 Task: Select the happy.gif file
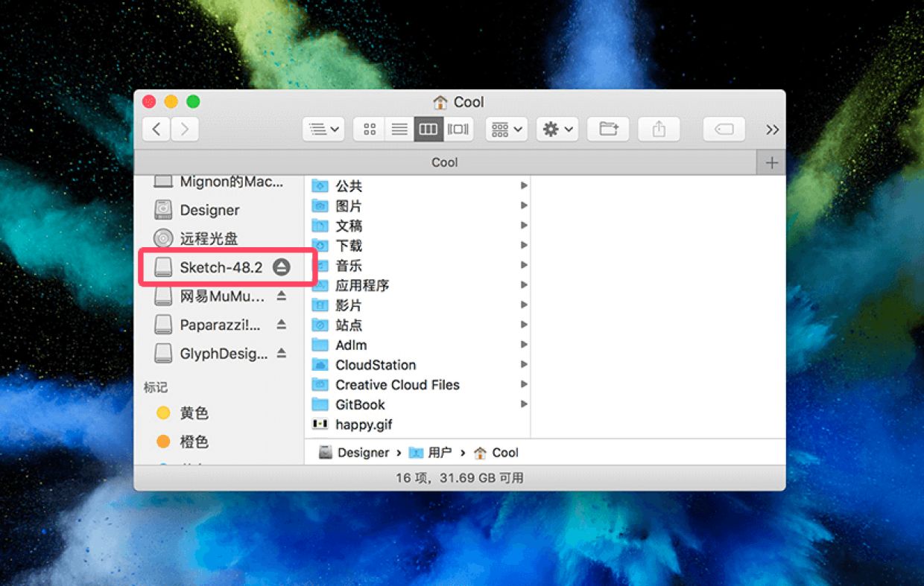[x=418, y=424]
